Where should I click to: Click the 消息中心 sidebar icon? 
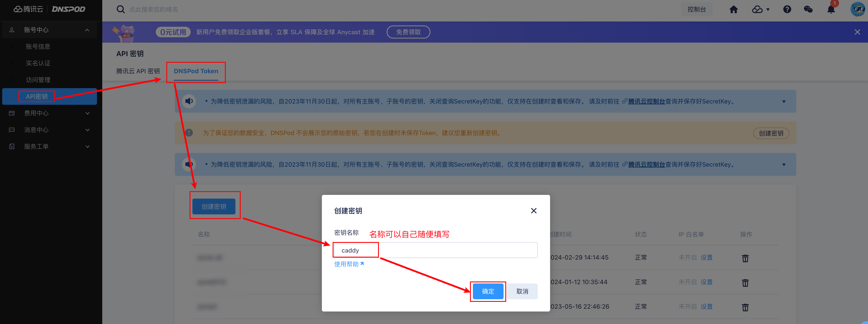pos(12,130)
